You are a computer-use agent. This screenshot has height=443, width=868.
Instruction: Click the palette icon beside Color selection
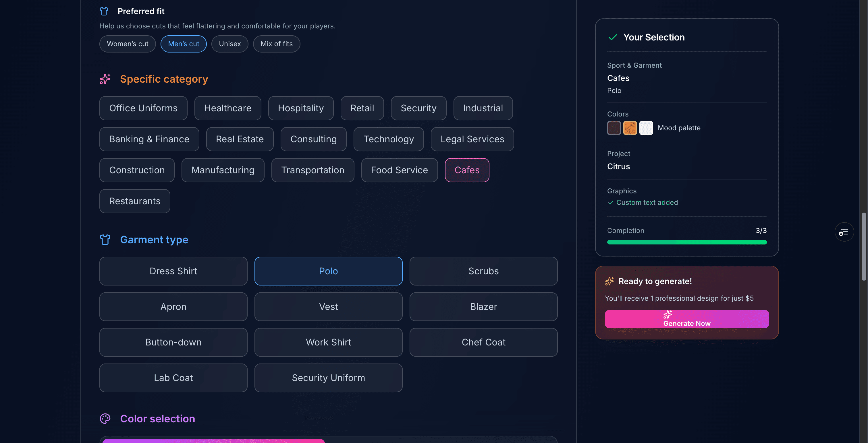tap(105, 418)
